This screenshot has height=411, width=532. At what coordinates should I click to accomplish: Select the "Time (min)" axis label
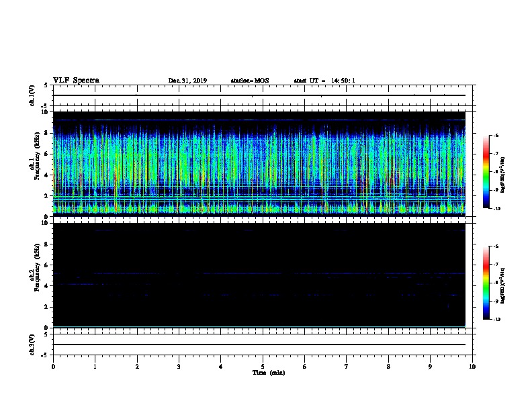269,373
